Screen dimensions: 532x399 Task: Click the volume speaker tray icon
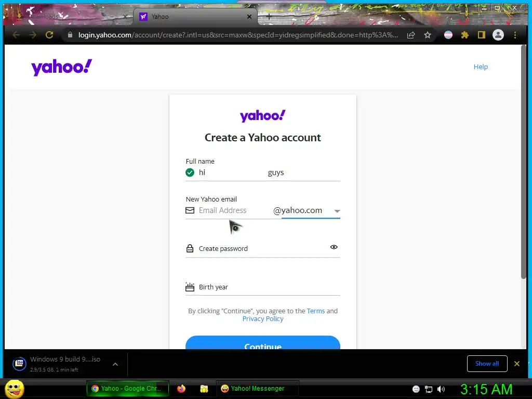(x=441, y=389)
